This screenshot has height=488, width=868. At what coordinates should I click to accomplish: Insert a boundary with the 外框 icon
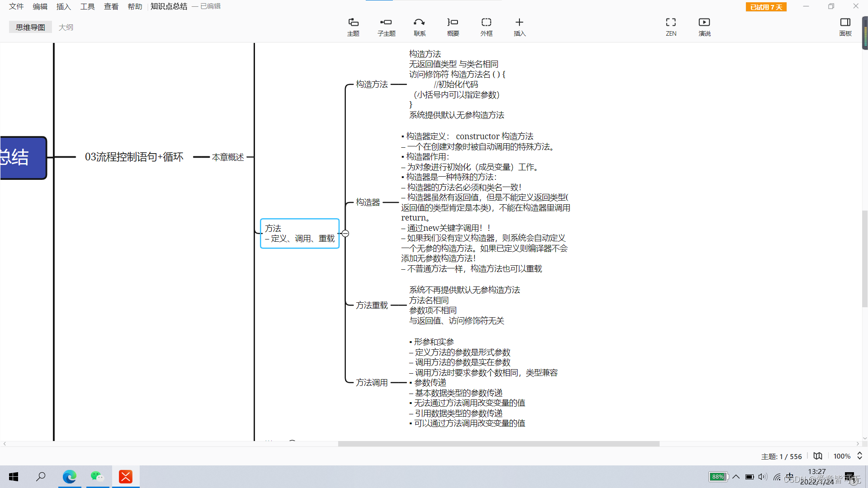(x=486, y=27)
